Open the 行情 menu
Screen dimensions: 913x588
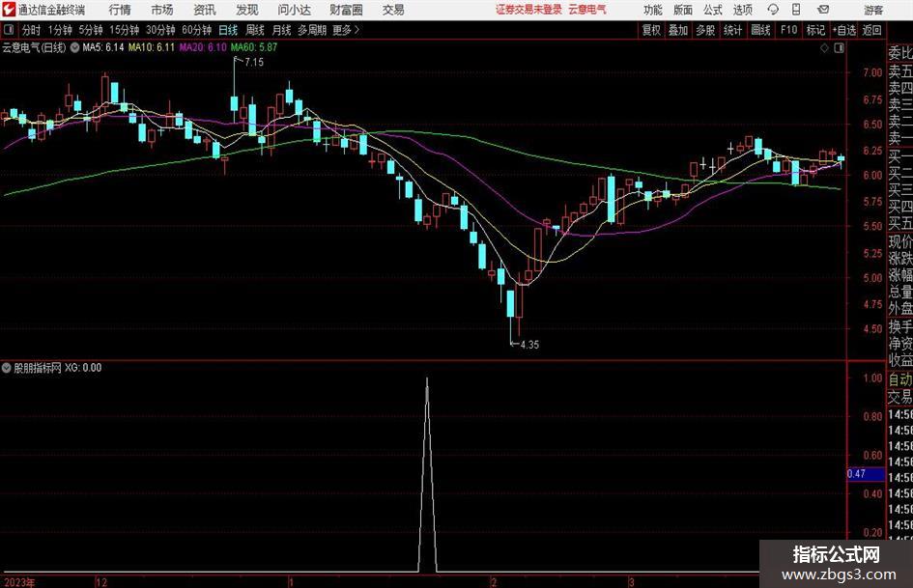[x=120, y=10]
